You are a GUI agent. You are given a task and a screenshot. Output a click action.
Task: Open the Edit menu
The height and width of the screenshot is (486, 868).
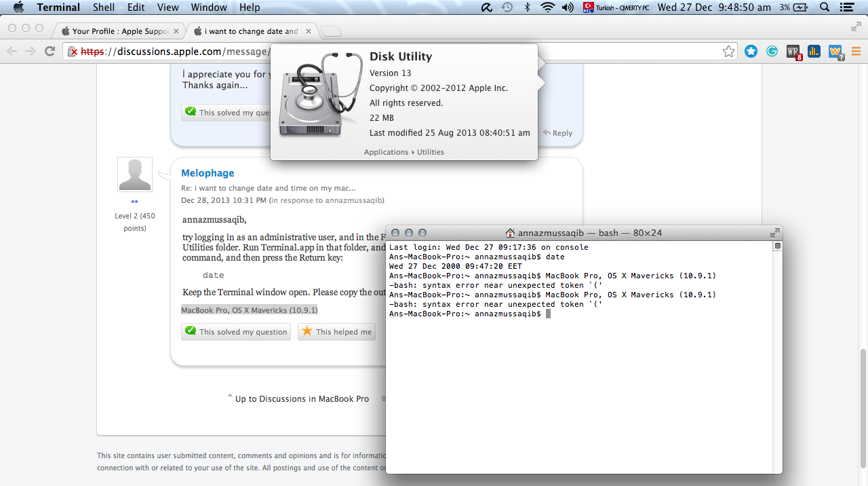point(136,7)
